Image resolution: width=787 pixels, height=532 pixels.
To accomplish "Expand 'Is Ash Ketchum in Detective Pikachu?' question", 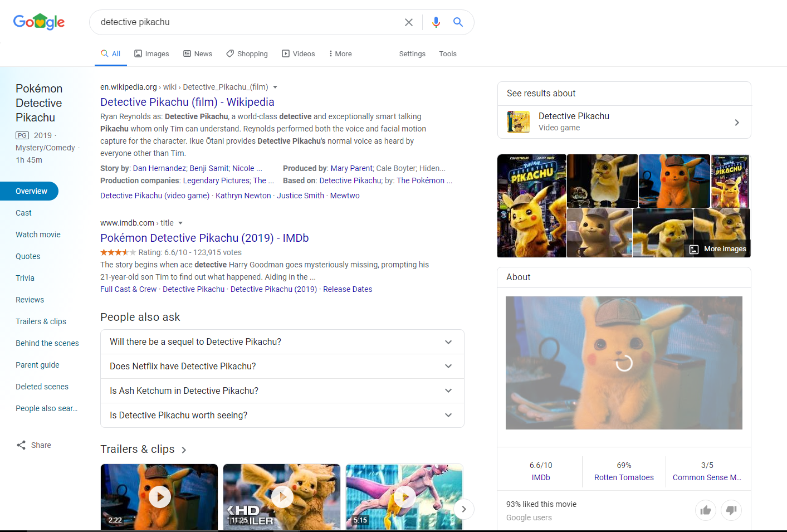I will tap(282, 391).
